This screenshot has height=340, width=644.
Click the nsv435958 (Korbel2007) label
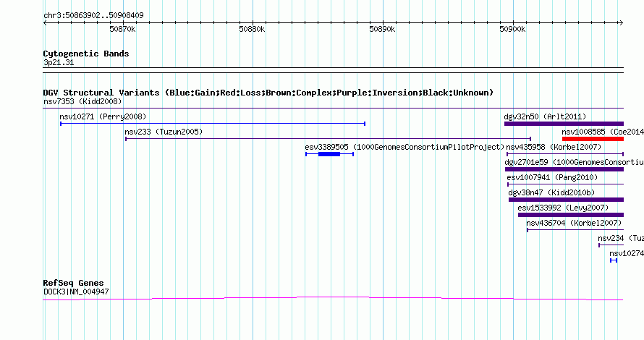click(554, 147)
